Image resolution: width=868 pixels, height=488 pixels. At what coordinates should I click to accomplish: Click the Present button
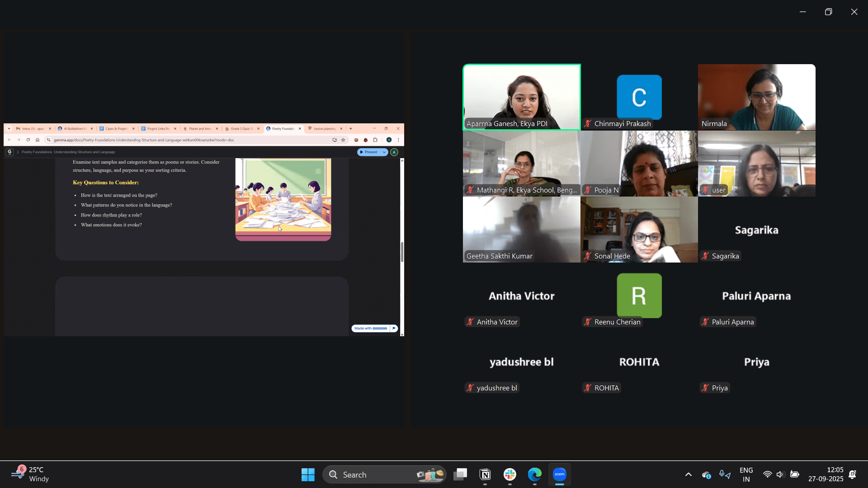[x=369, y=152]
